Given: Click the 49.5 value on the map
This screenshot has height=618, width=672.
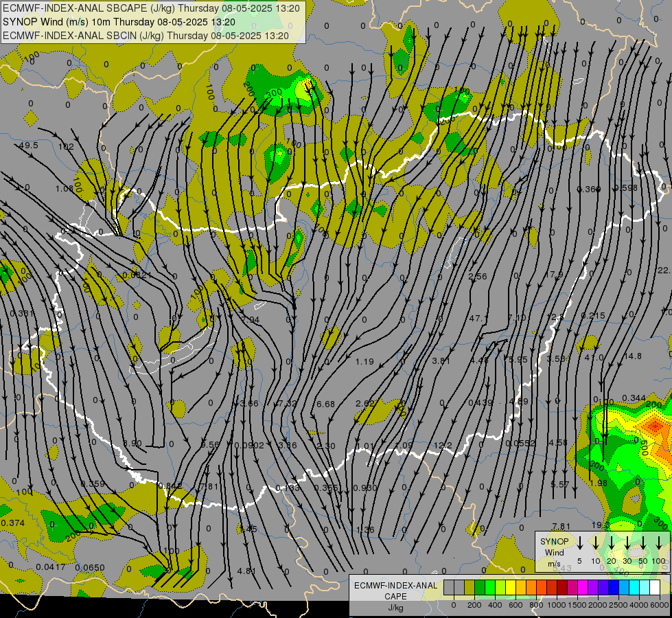Looking at the screenshot, I should pyautogui.click(x=29, y=146).
